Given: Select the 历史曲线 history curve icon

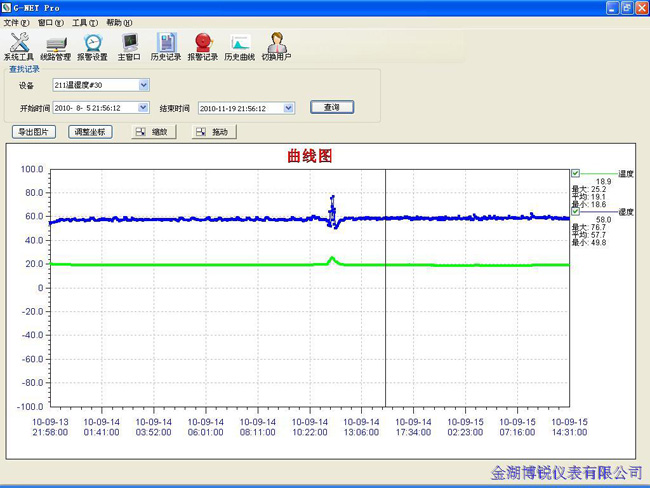Looking at the screenshot, I should click(240, 45).
